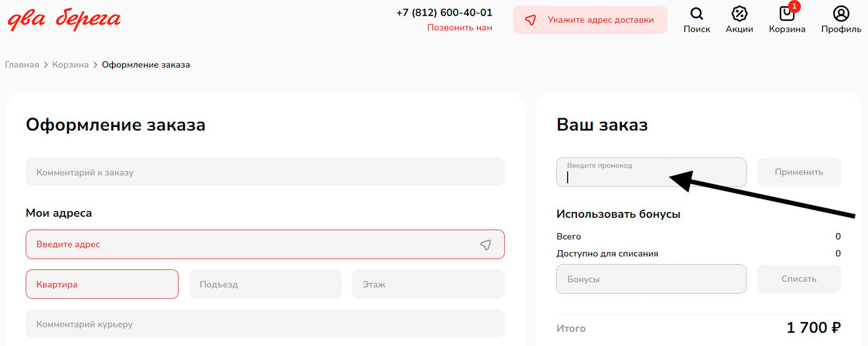Focus the Комментарий к заказу field
868x346 pixels.
pyautogui.click(x=265, y=172)
